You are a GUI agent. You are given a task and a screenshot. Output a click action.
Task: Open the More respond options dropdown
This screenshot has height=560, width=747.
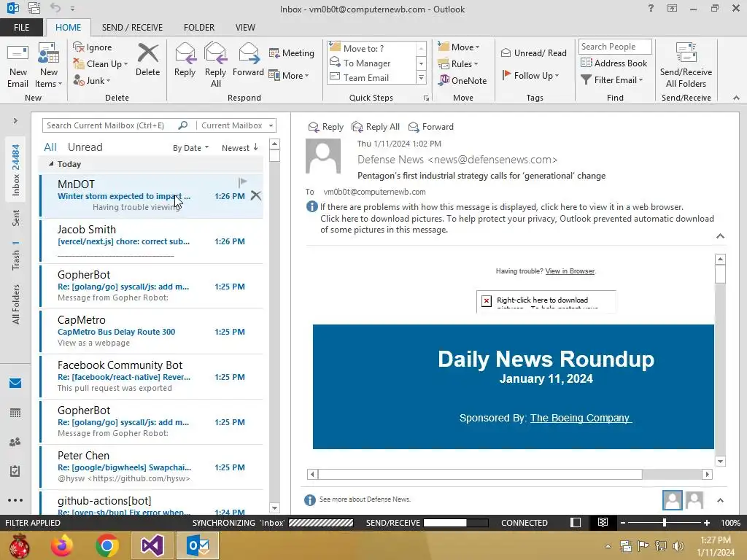(x=289, y=75)
